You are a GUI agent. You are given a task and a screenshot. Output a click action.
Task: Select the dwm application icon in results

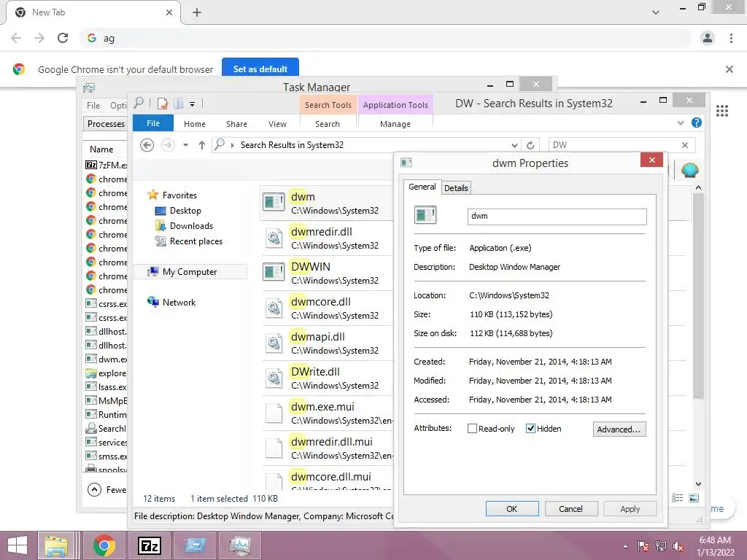(x=274, y=203)
